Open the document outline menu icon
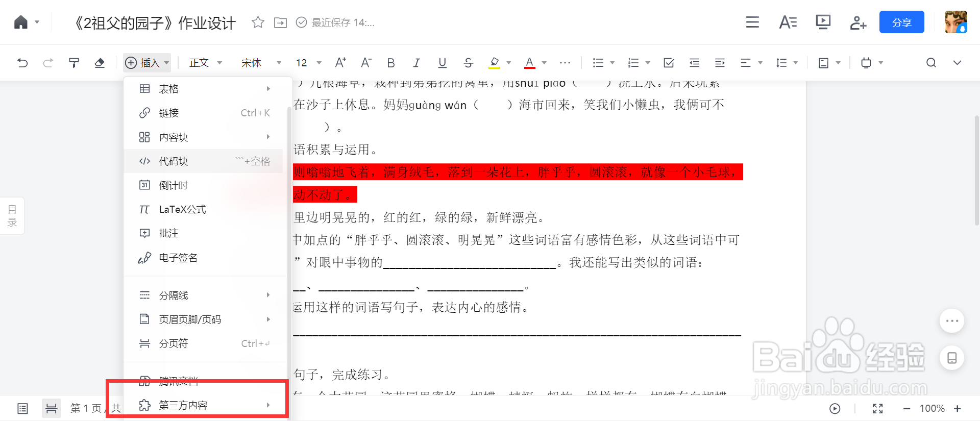Screen dimensions: 980x421 752,22
